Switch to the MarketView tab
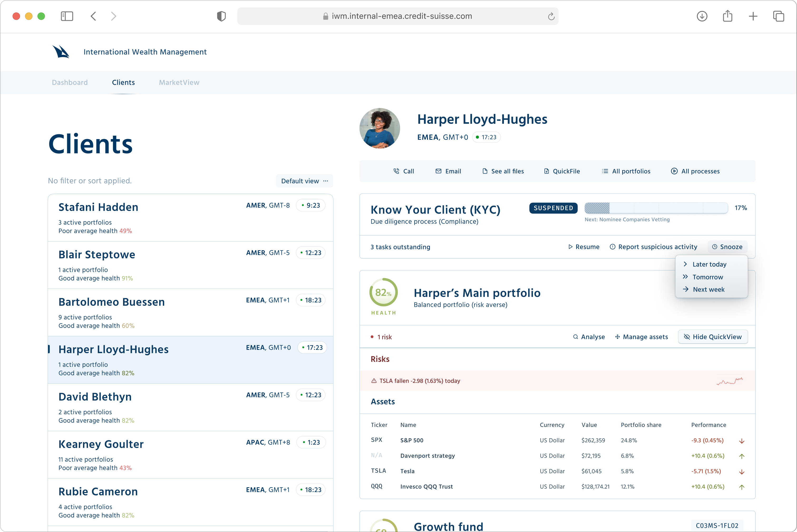Viewport: 797px width, 532px height. pyautogui.click(x=179, y=82)
